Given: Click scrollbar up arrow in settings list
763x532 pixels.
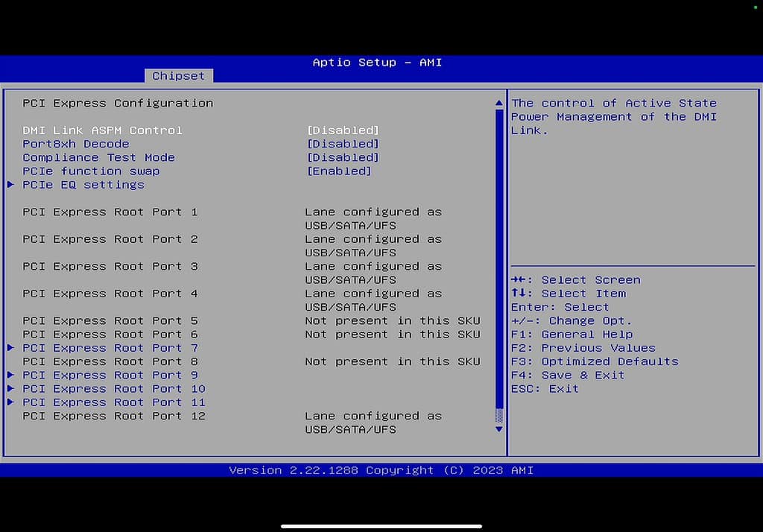Looking at the screenshot, I should 499,103.
